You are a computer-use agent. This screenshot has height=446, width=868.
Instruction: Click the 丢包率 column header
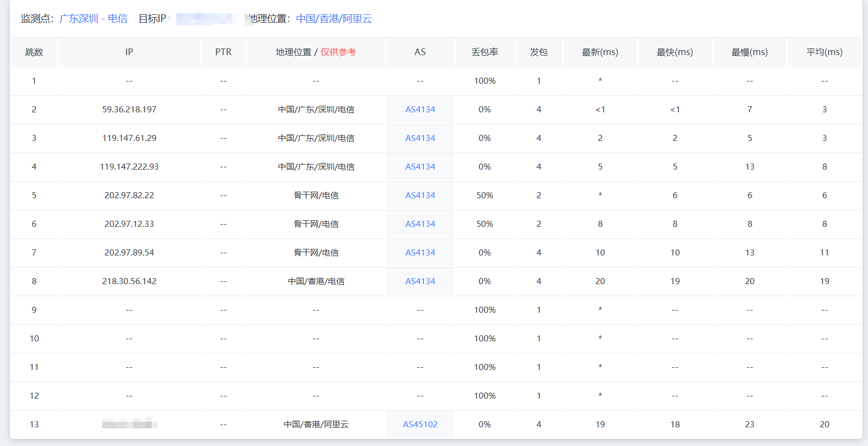(x=484, y=52)
